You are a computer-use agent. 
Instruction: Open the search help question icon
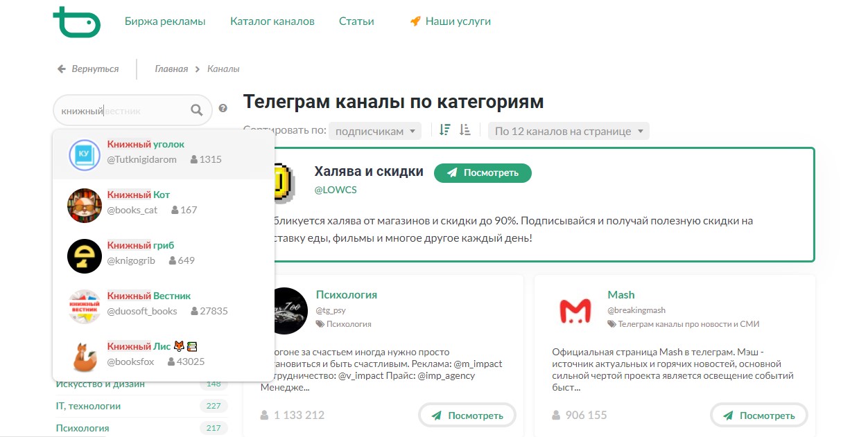click(223, 108)
